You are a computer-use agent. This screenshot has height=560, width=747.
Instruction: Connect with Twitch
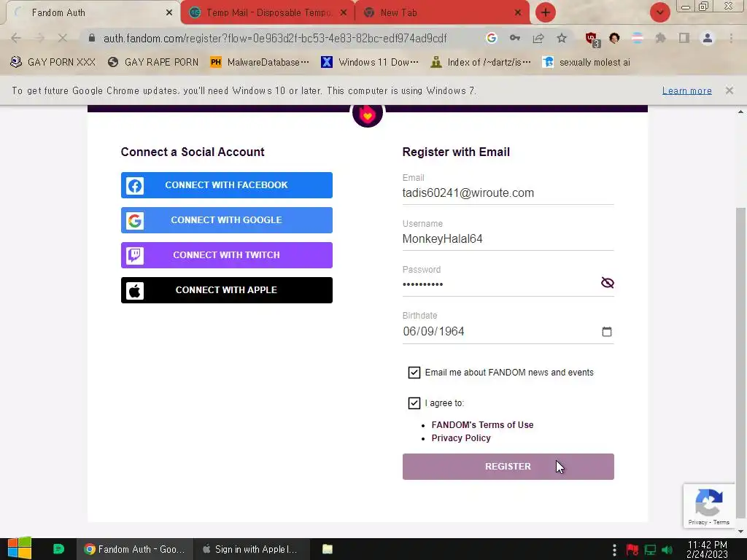click(227, 255)
